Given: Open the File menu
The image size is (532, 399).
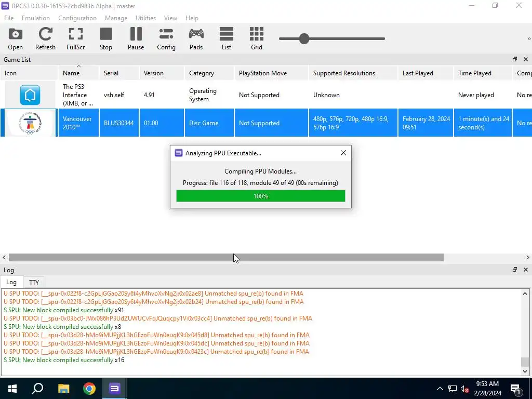Looking at the screenshot, I should pos(9,18).
